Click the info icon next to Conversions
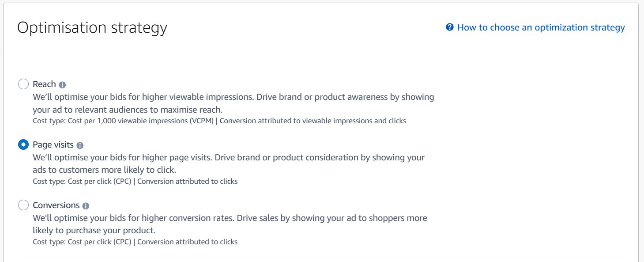This screenshot has height=262, width=644. point(86,205)
